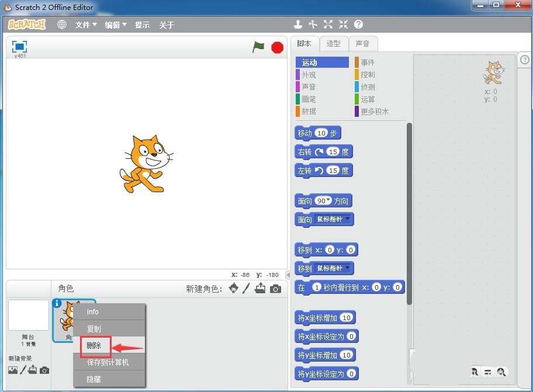
Task: Choose info in context menu
Action: (109, 311)
